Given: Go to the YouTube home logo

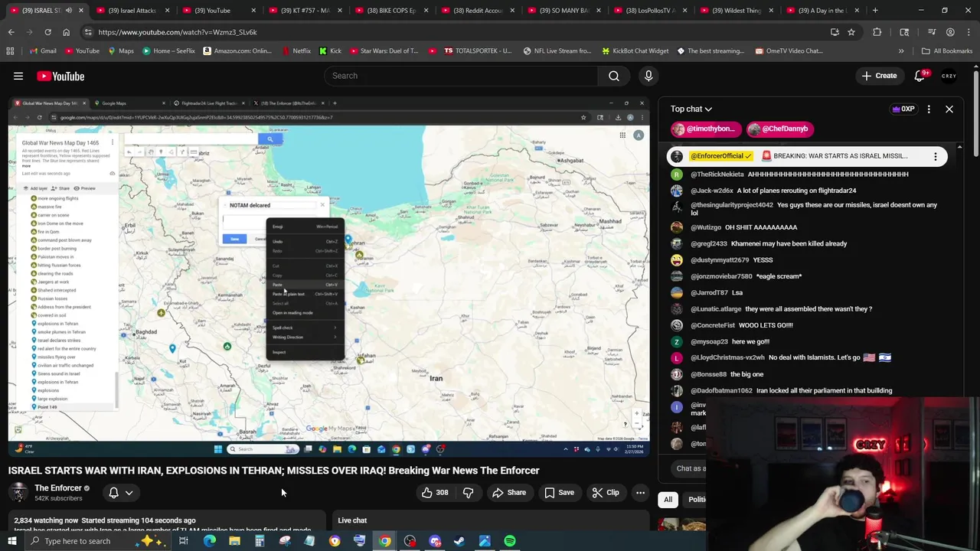Looking at the screenshot, I should pos(60,76).
